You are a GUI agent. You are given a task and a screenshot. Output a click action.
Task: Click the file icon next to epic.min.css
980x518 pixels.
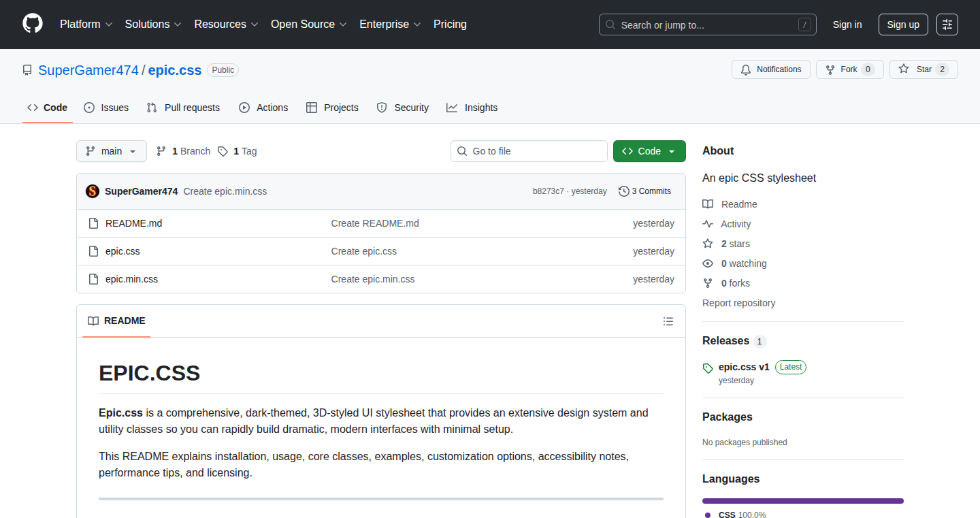coord(94,279)
